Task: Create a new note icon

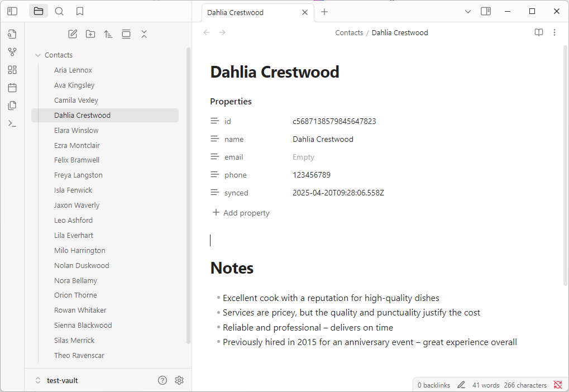Action: tap(73, 34)
